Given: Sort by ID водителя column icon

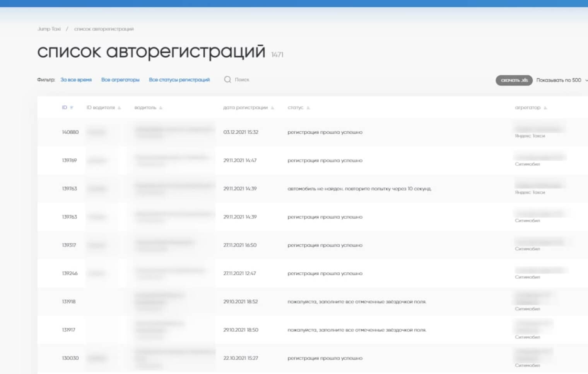Looking at the screenshot, I should (x=119, y=108).
